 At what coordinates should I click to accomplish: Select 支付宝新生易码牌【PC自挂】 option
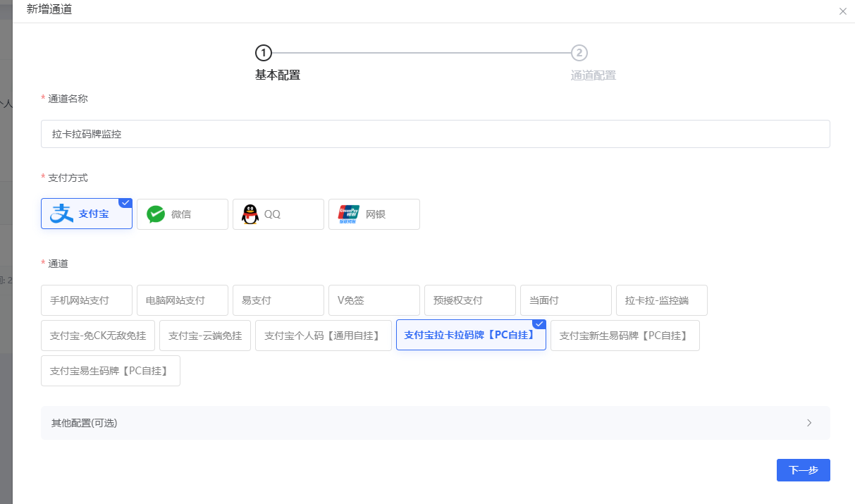(625, 336)
